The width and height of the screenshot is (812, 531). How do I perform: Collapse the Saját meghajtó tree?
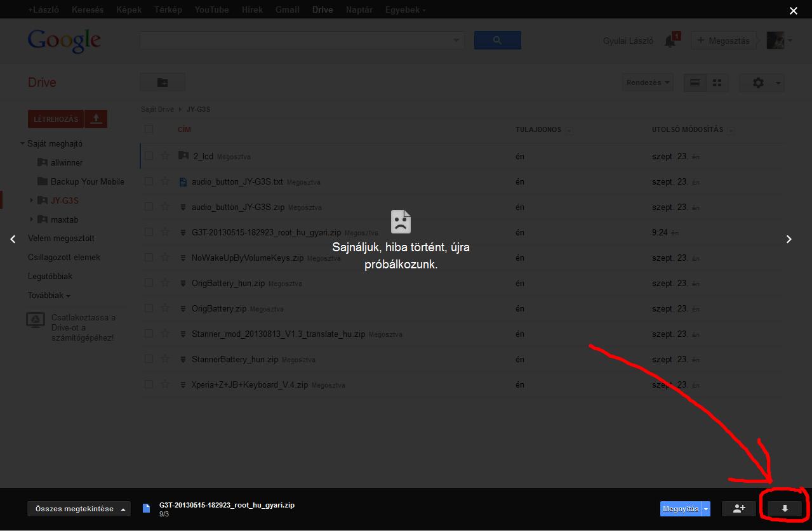[x=22, y=144]
